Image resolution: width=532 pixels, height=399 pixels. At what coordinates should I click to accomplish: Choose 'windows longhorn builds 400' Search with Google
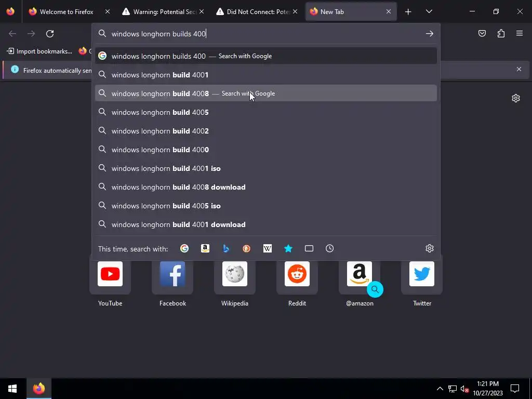[x=266, y=56]
